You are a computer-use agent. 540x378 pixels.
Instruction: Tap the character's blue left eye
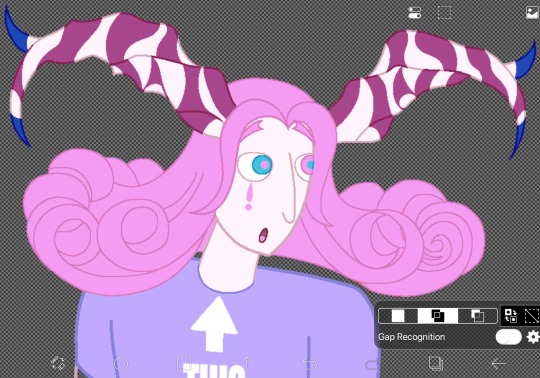[x=262, y=165]
